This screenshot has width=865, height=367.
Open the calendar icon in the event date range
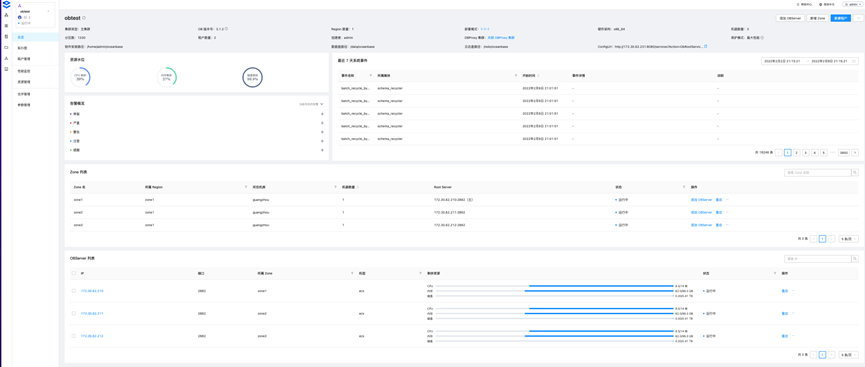click(854, 61)
